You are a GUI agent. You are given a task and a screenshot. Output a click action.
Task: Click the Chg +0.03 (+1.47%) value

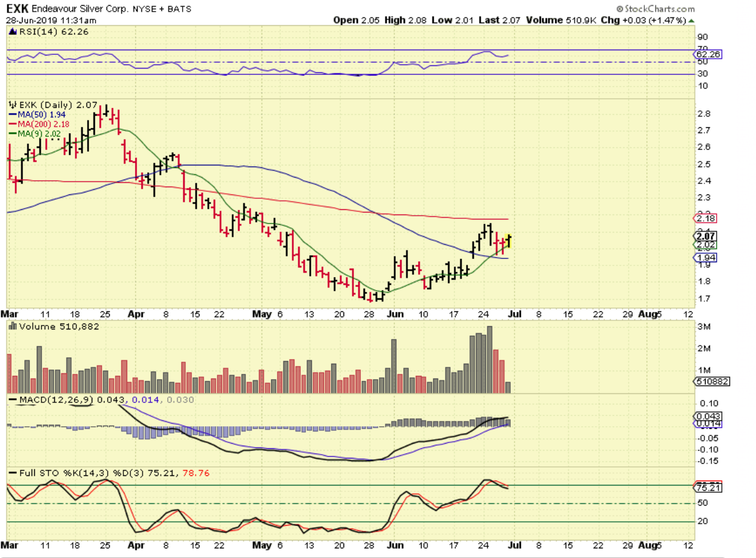(x=643, y=20)
